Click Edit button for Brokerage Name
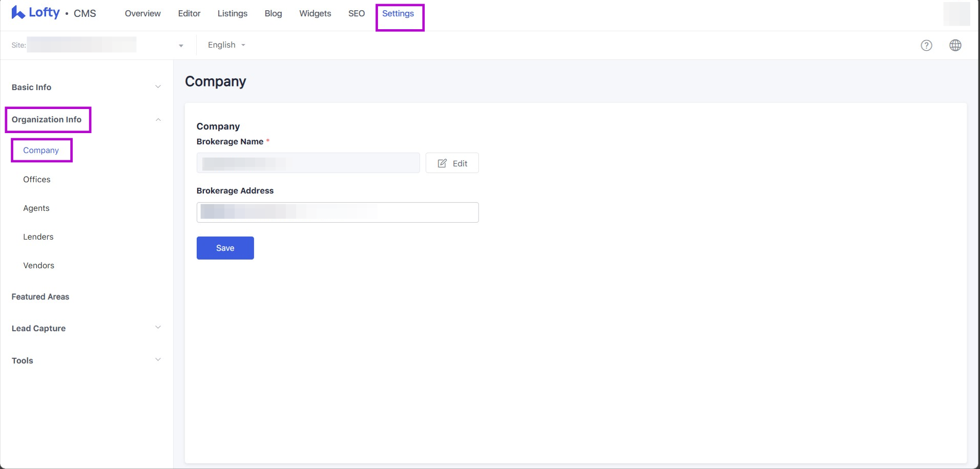Viewport: 980px width, 469px height. click(452, 163)
